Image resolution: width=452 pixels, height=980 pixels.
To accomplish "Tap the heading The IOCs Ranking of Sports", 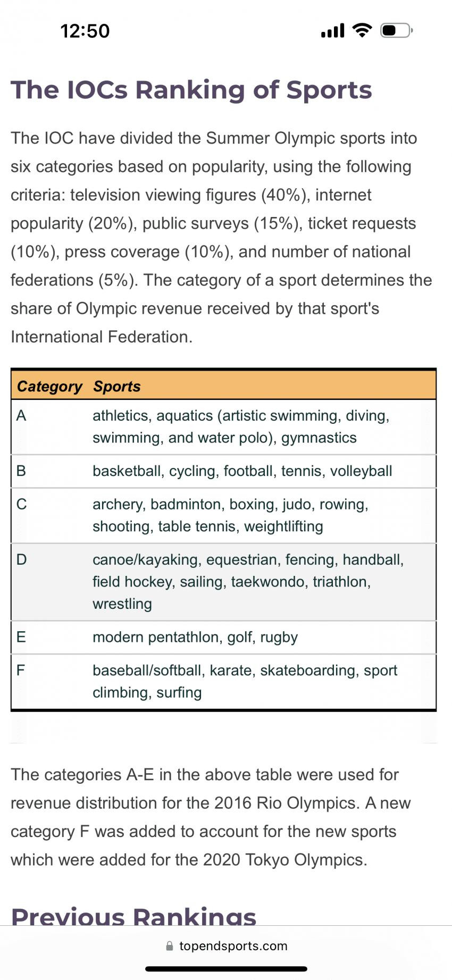I will click(191, 89).
